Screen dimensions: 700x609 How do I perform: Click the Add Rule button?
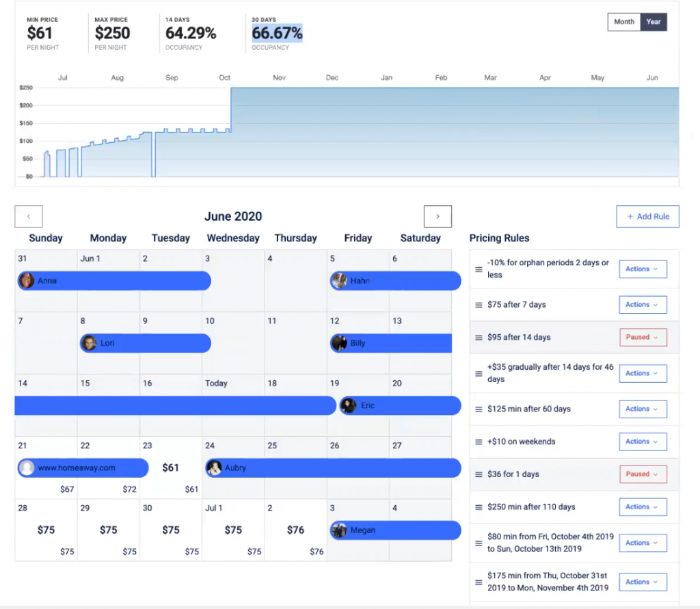pos(647,216)
